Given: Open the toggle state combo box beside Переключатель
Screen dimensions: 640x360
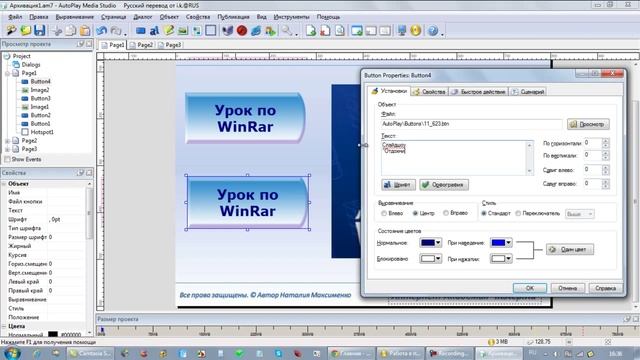Looking at the screenshot, I should 579,214.
